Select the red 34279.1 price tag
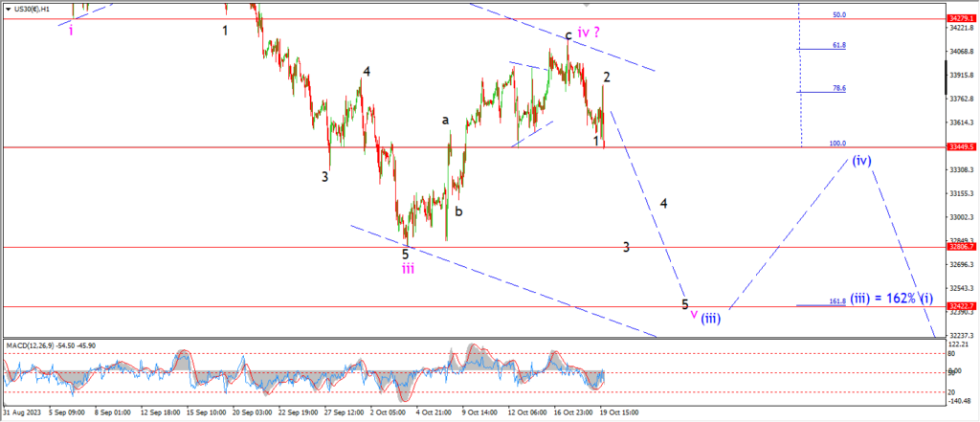This screenshot has height=422, width=980. [x=961, y=18]
